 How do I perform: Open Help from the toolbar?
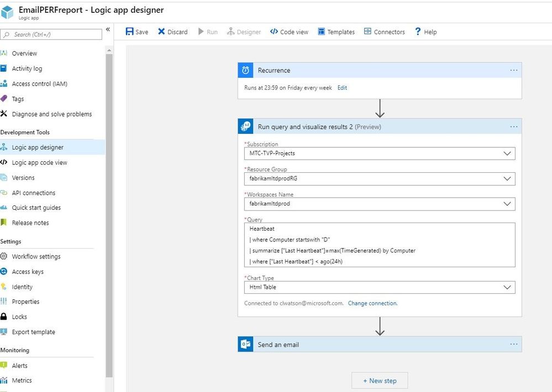425,31
